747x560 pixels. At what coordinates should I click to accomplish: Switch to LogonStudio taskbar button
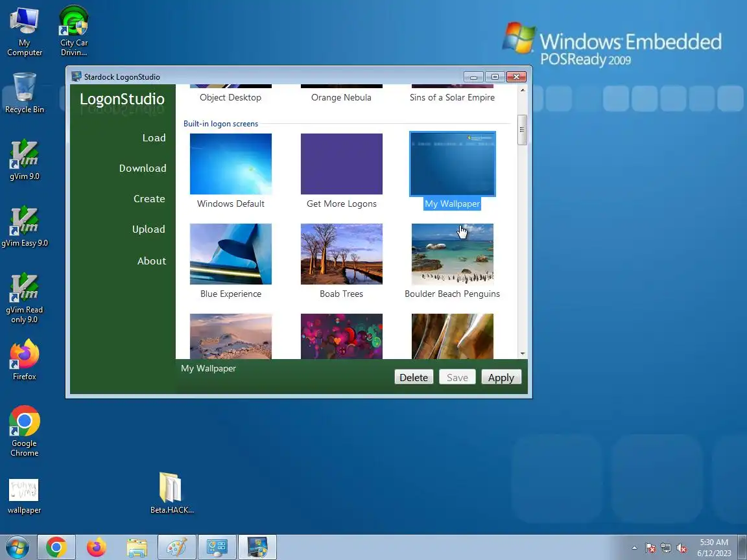coord(257,547)
